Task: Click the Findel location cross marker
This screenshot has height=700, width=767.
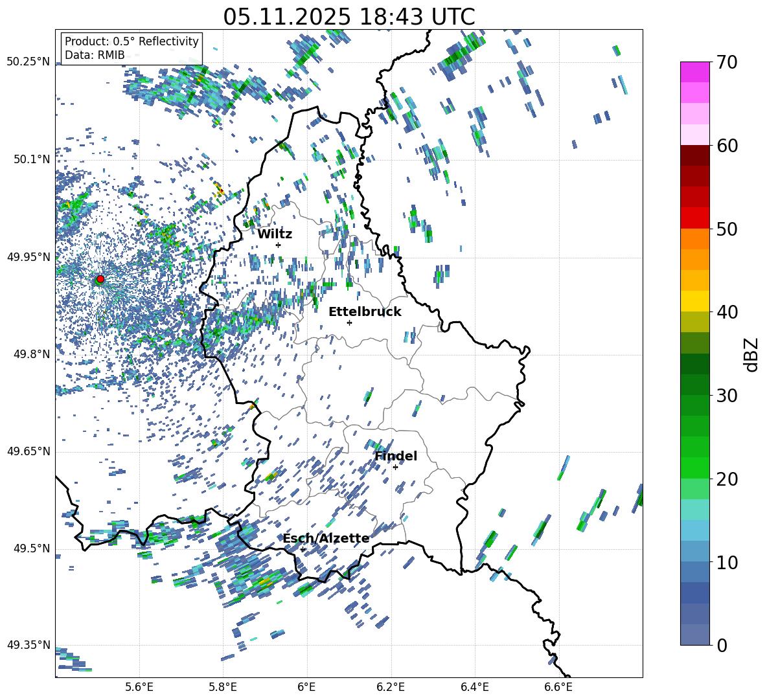Action: pos(395,468)
